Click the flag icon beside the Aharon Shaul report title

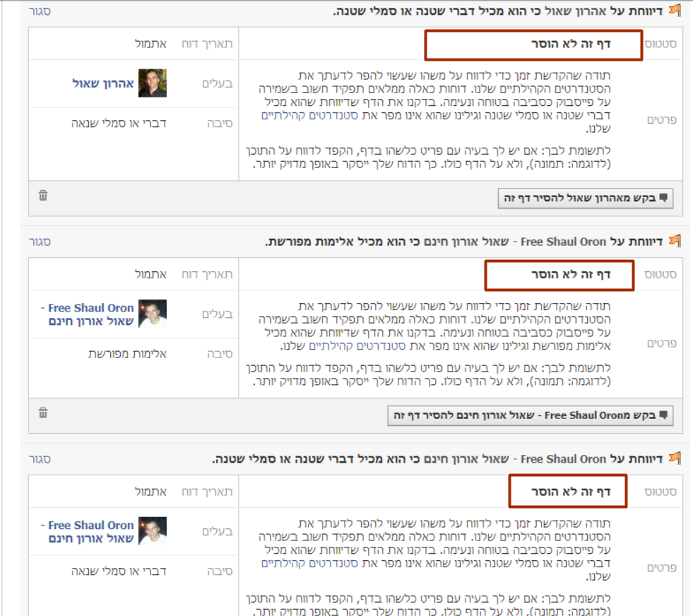coord(675,11)
